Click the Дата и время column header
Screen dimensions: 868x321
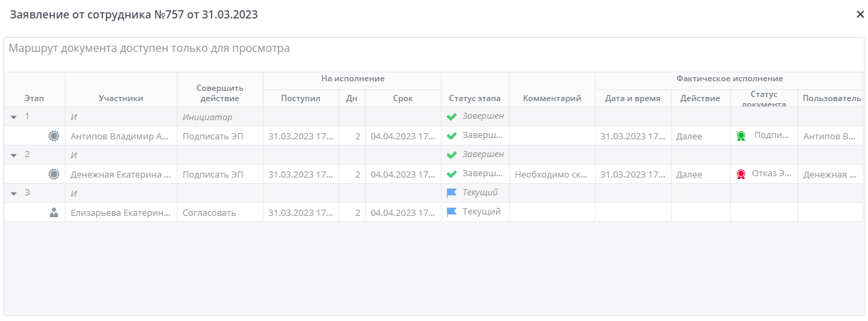pyautogui.click(x=633, y=98)
